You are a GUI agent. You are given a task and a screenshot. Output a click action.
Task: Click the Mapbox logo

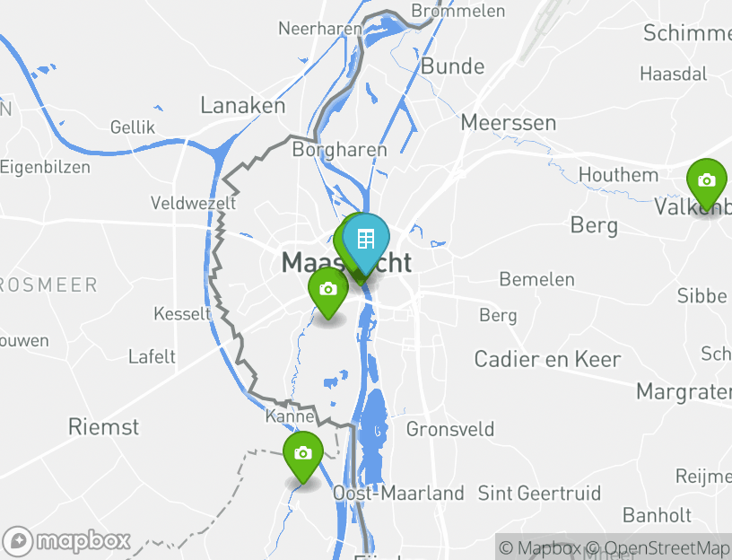pyautogui.click(x=66, y=541)
